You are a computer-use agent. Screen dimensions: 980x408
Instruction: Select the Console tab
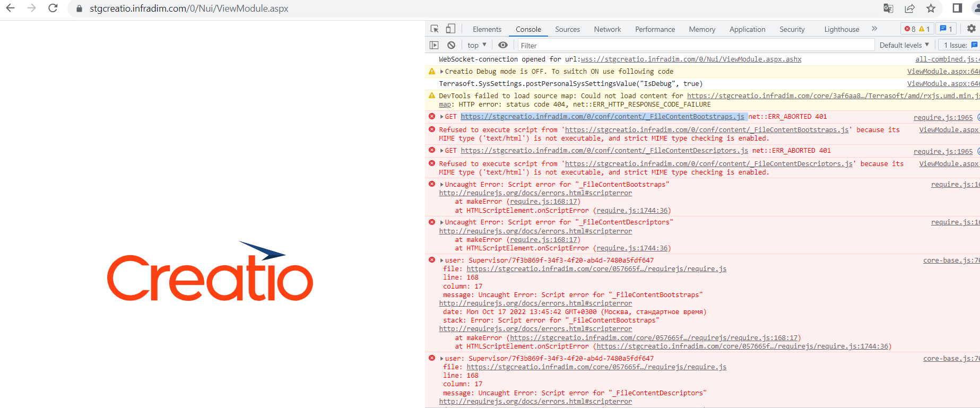[x=528, y=29]
